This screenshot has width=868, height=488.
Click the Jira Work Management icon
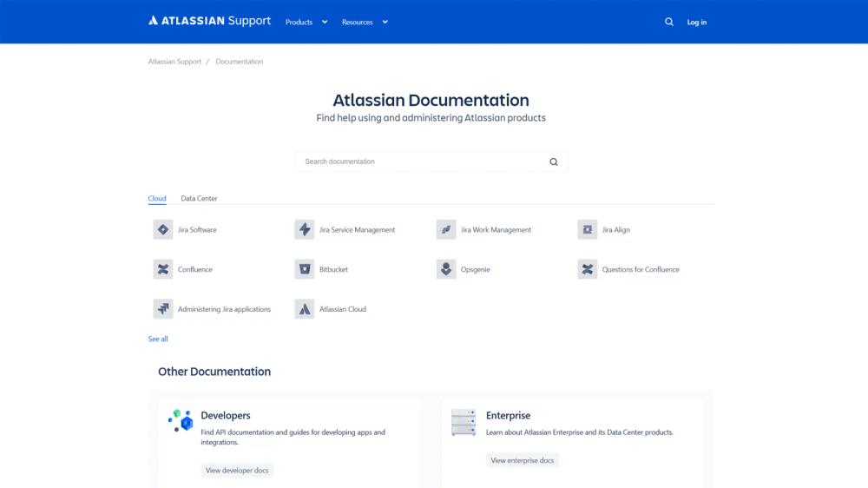[x=445, y=229]
